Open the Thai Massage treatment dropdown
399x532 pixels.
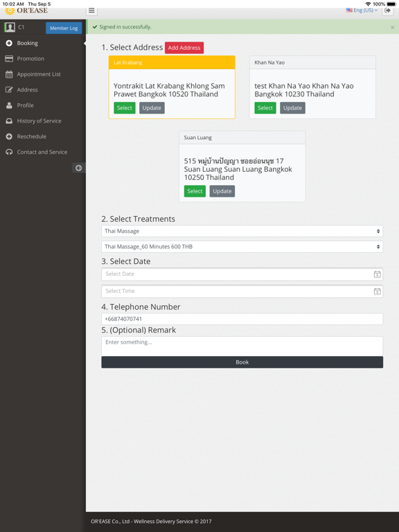click(242, 231)
